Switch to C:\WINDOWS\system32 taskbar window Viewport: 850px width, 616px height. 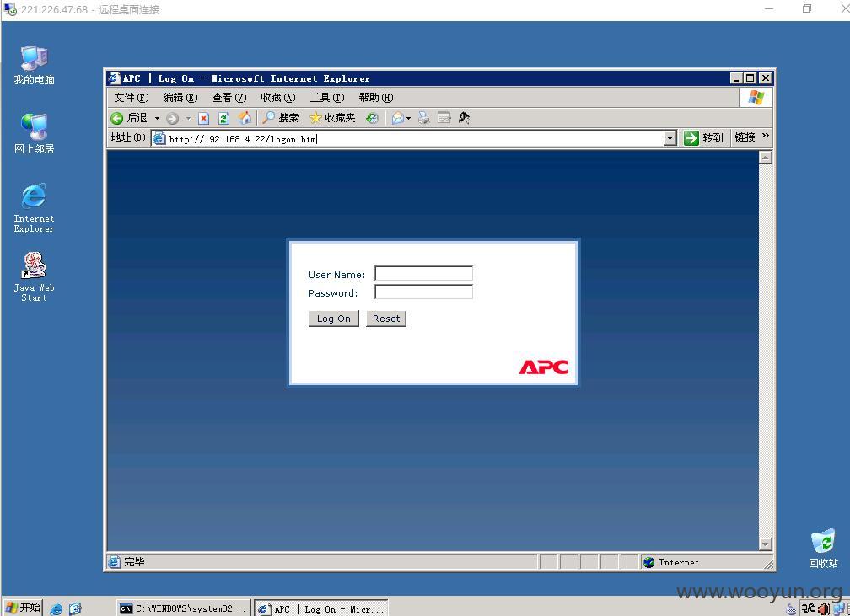pos(184,608)
